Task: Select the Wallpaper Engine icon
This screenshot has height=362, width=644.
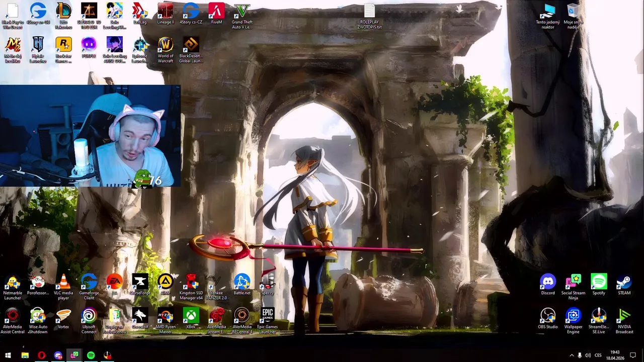Action: [574, 321]
